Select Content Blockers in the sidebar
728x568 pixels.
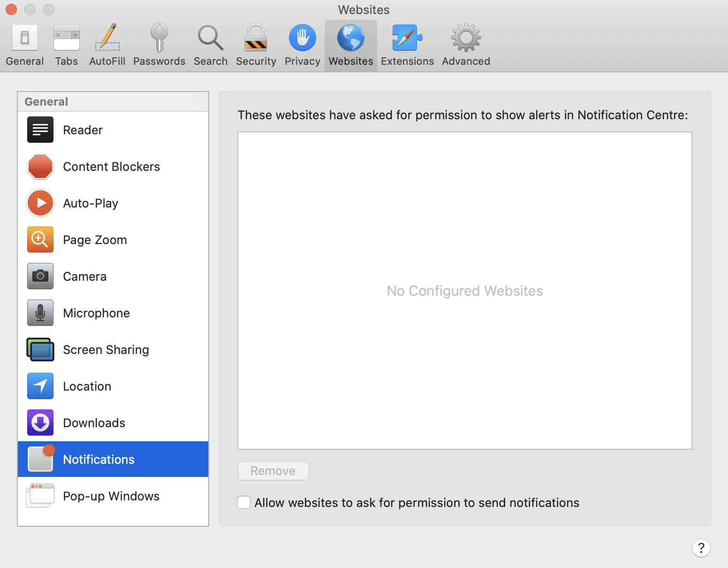coord(113,166)
